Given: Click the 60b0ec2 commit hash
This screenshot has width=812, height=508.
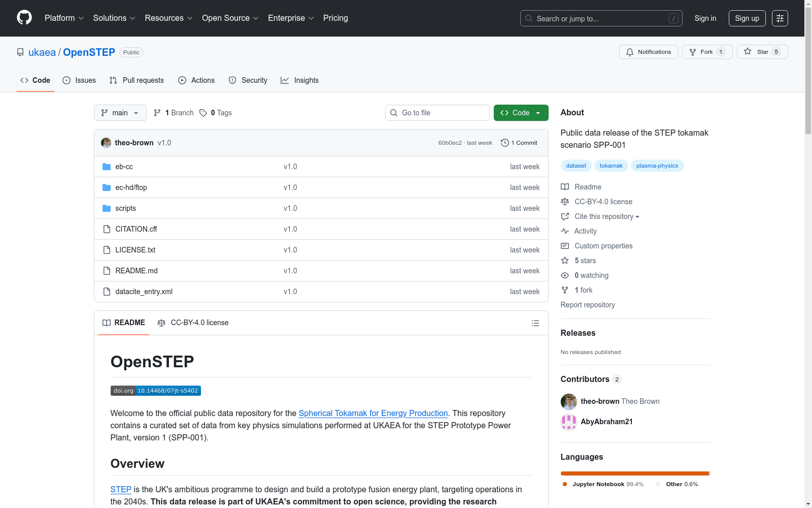Looking at the screenshot, I should [450, 143].
